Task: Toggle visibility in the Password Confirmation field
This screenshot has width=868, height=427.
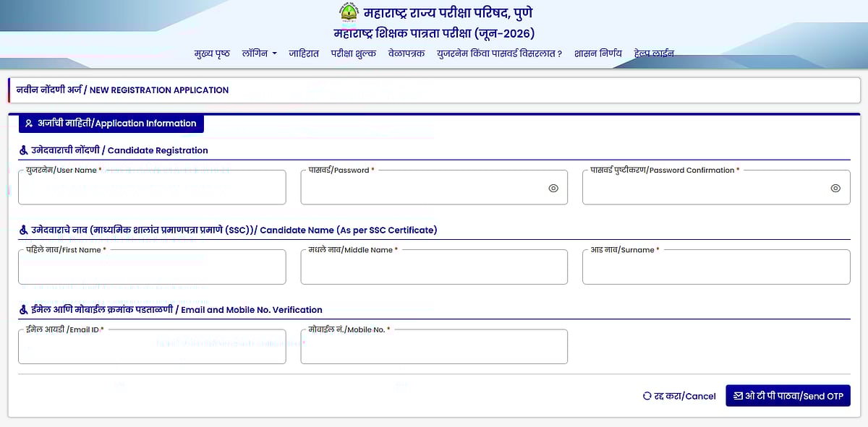Action: [x=835, y=188]
